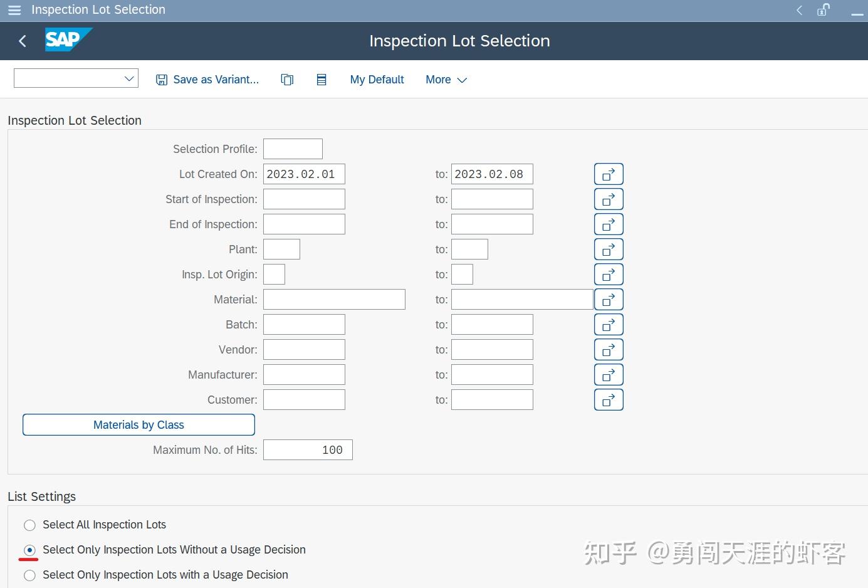Expand the More menu chevron
Viewport: 868px width, 588px height.
tap(462, 80)
